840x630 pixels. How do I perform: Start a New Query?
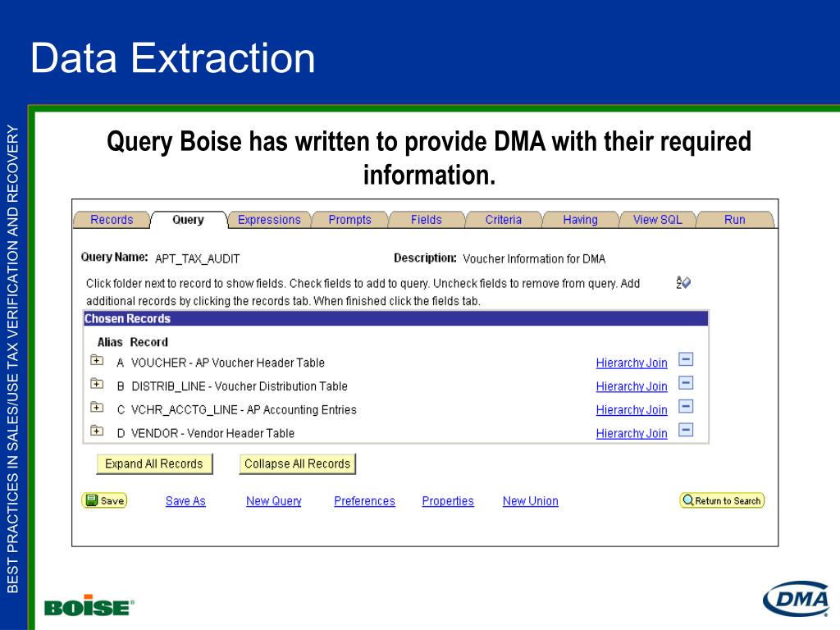click(274, 501)
